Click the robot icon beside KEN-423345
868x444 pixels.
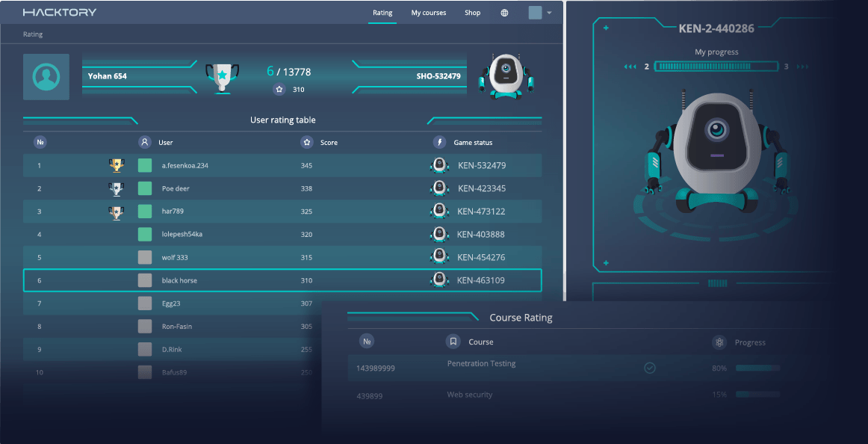tap(439, 188)
